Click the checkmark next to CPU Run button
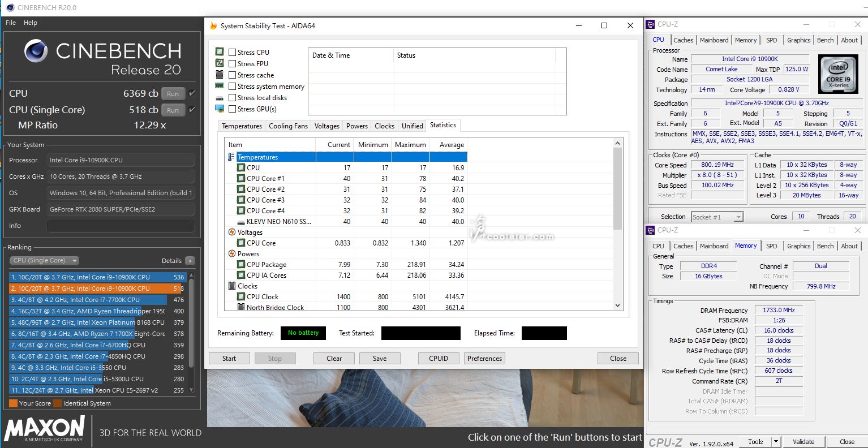Image resolution: width=868 pixels, height=448 pixels. click(x=192, y=93)
